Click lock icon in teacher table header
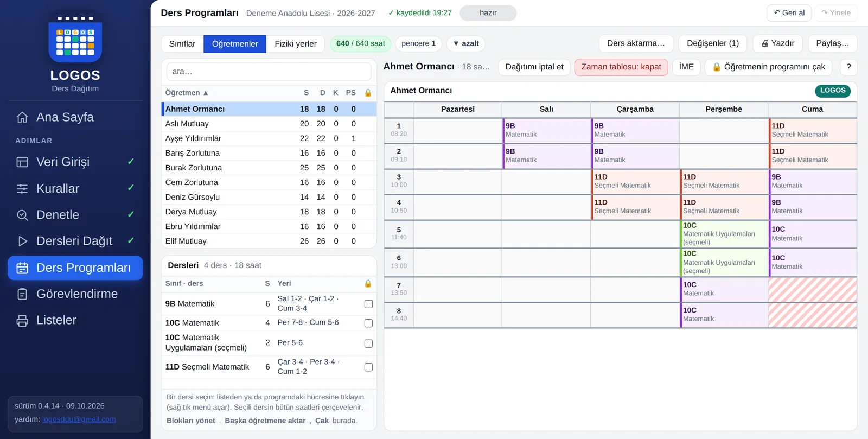868x439 pixels. click(x=368, y=93)
